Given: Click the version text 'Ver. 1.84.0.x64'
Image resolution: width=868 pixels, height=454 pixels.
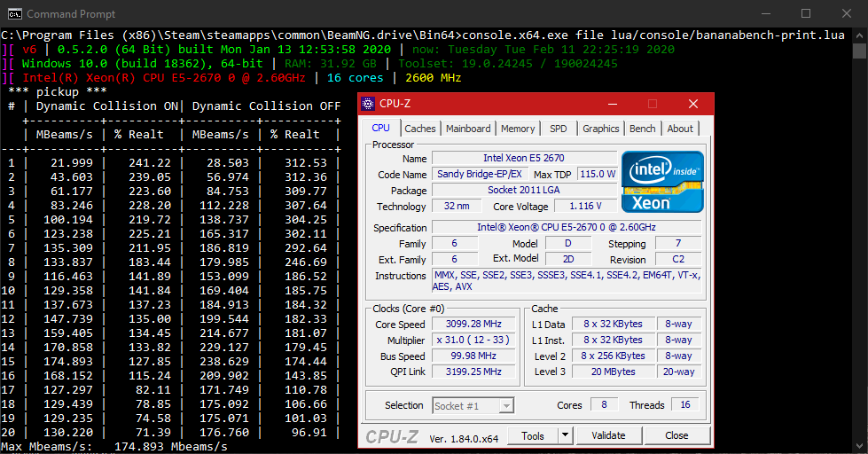Looking at the screenshot, I should click(x=464, y=439).
